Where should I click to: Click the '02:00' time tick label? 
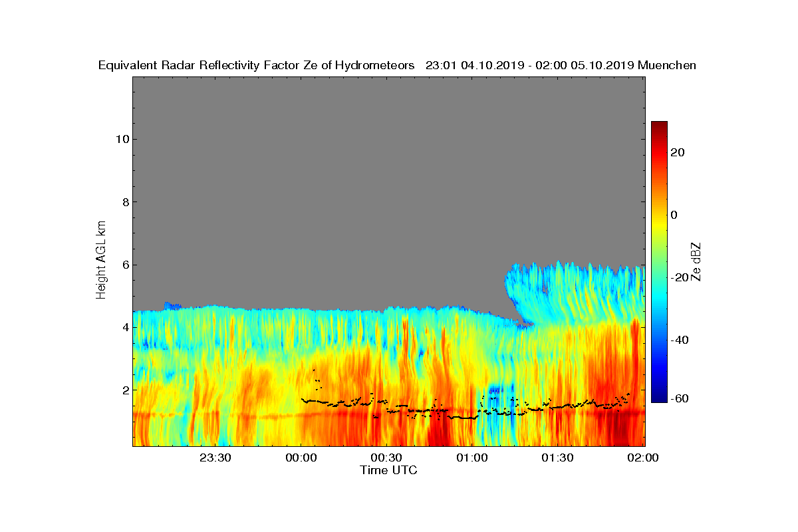click(643, 458)
